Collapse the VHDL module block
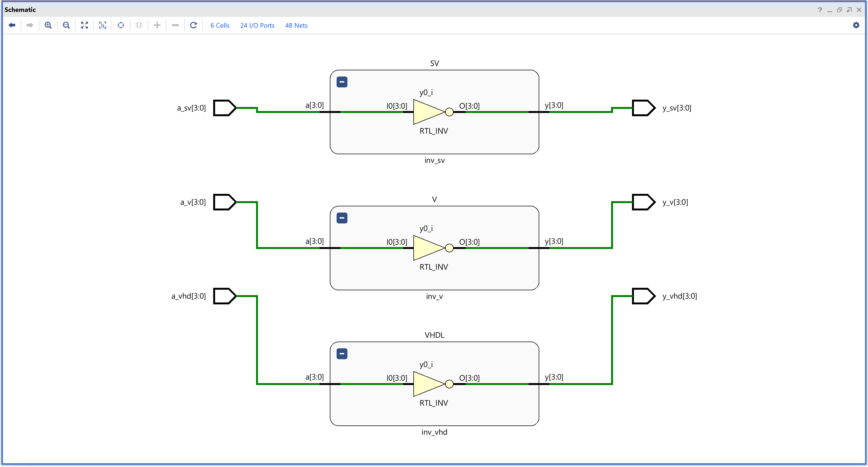 pyautogui.click(x=342, y=354)
